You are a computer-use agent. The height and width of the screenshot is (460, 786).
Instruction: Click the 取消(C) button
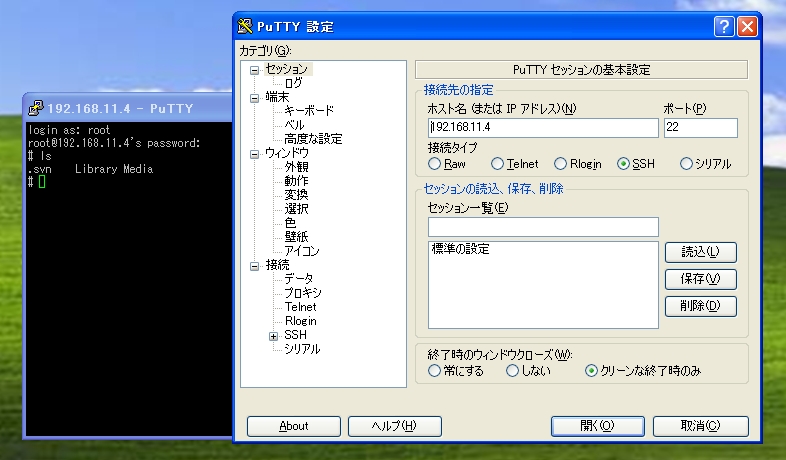(x=700, y=426)
